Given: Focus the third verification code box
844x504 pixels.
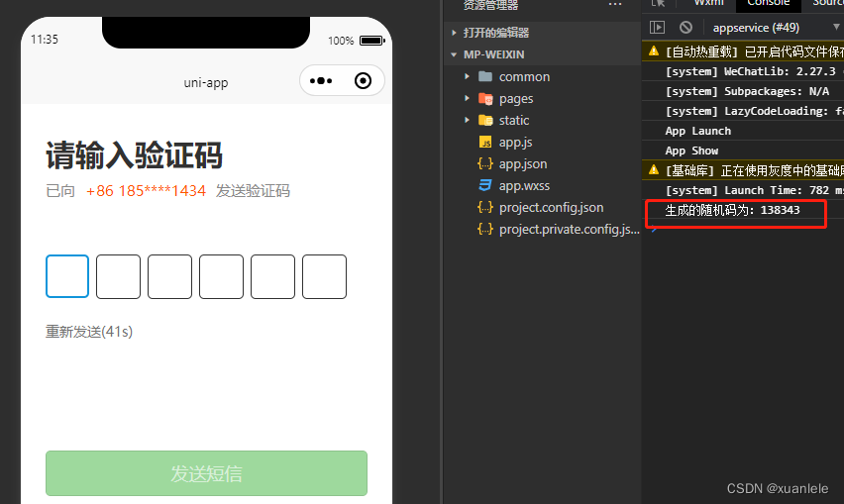Looking at the screenshot, I should (x=169, y=276).
